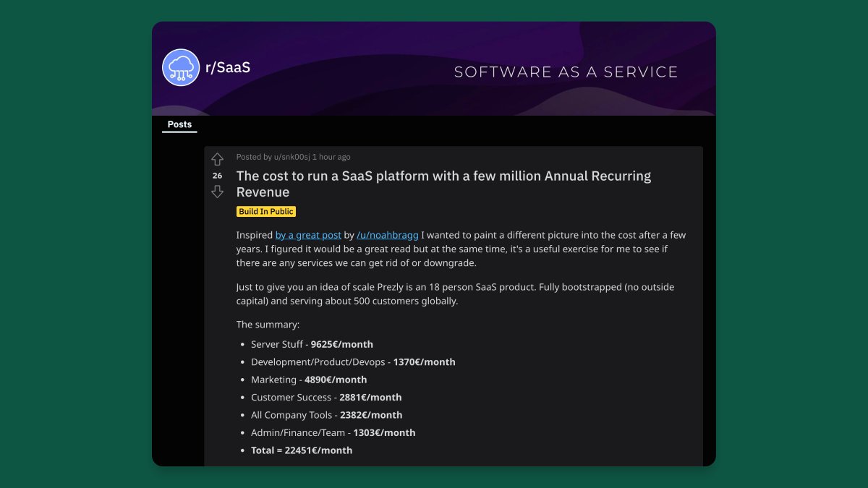
Task: Open the post title about SaaS platform cost
Action: pyautogui.click(x=443, y=184)
